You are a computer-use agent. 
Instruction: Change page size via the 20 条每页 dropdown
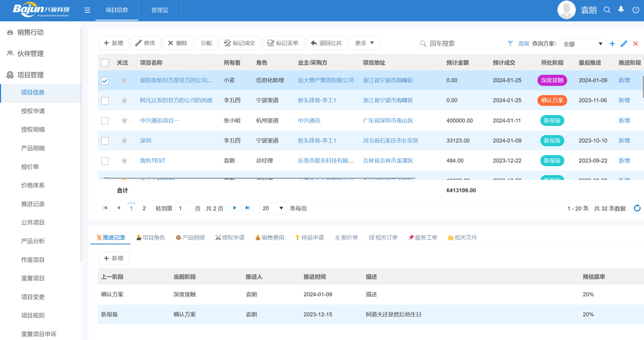click(x=273, y=208)
